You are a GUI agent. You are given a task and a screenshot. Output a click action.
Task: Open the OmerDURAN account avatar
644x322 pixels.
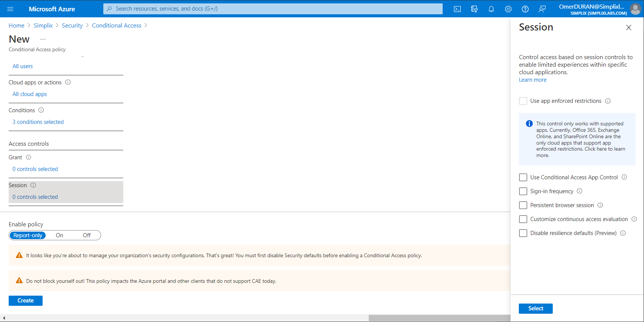pos(635,9)
